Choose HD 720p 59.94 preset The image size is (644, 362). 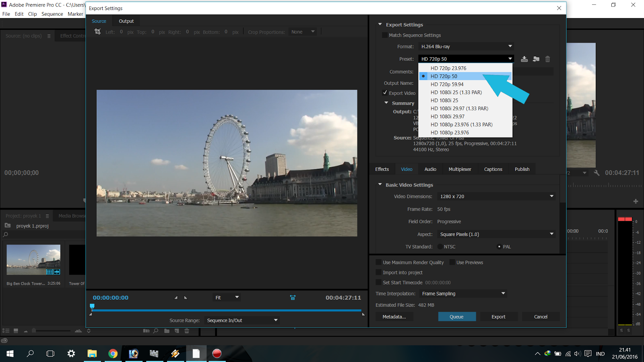465,84
